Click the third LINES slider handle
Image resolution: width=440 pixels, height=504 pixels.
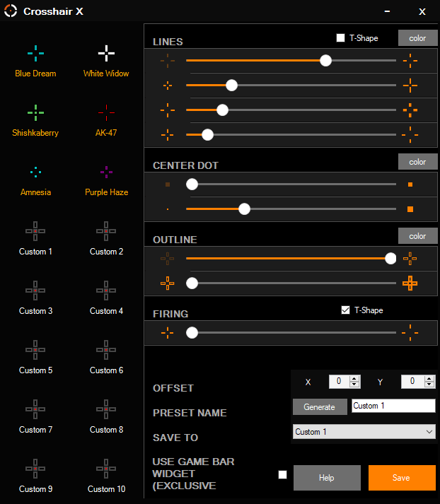(x=222, y=110)
